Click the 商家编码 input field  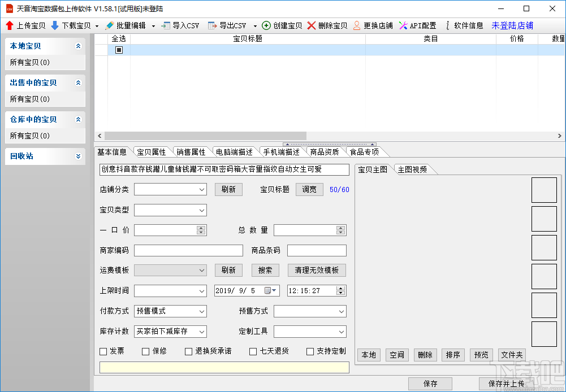[188, 251]
